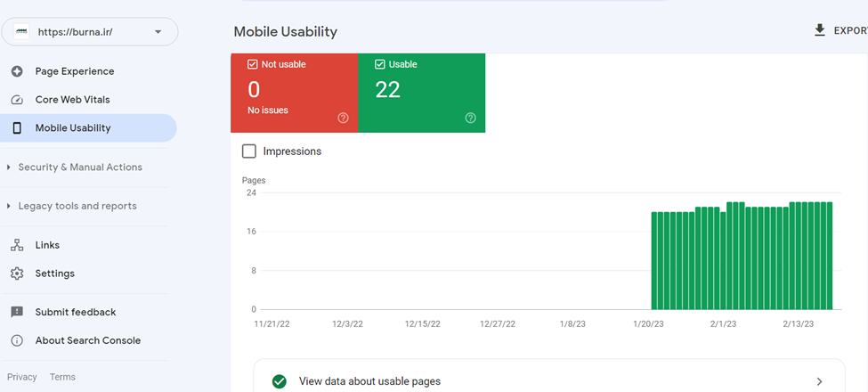
Task: Click help icon on Usable card
Action: (471, 118)
